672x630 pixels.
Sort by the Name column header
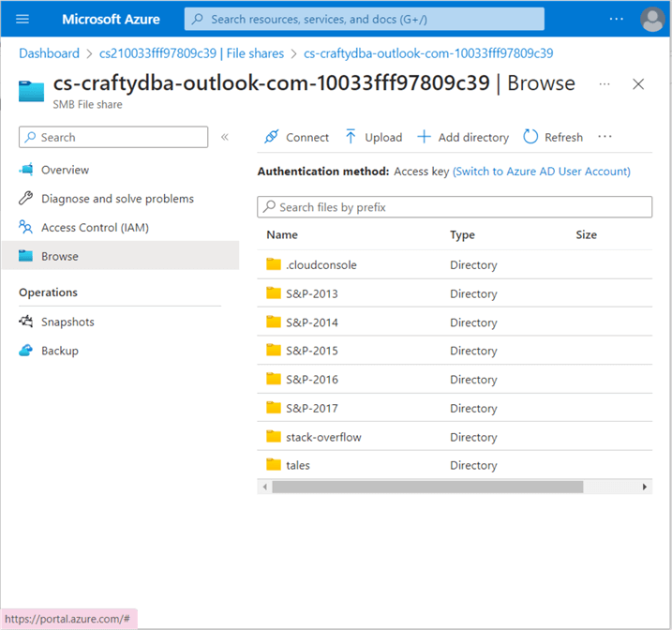tap(282, 235)
